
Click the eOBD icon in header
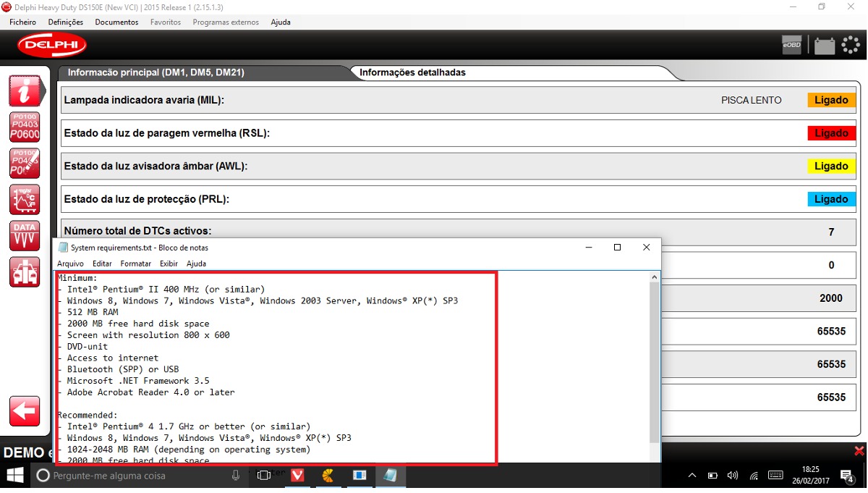(792, 45)
